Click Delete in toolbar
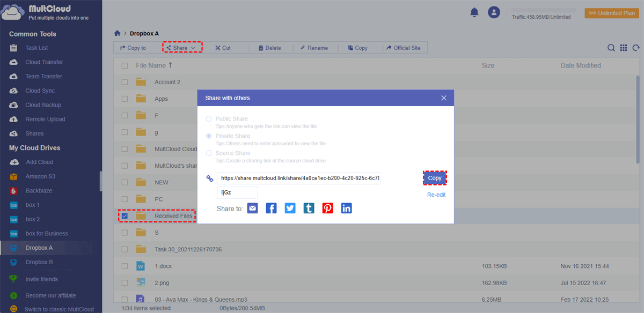This screenshot has height=313, width=644. click(269, 48)
